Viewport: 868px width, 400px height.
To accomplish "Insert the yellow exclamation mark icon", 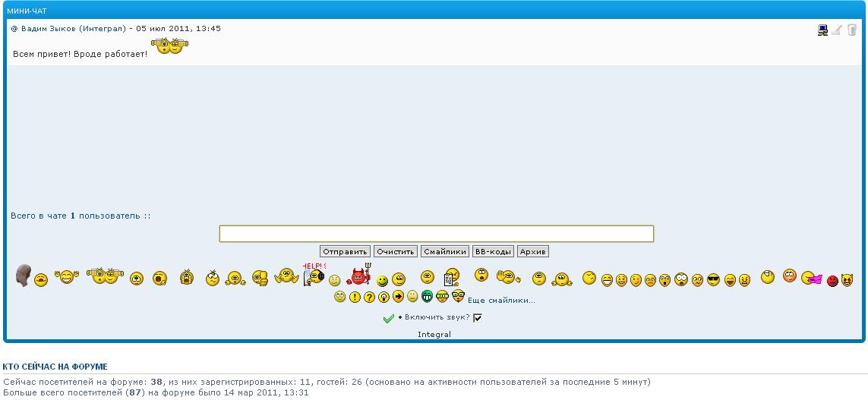I will [x=355, y=297].
